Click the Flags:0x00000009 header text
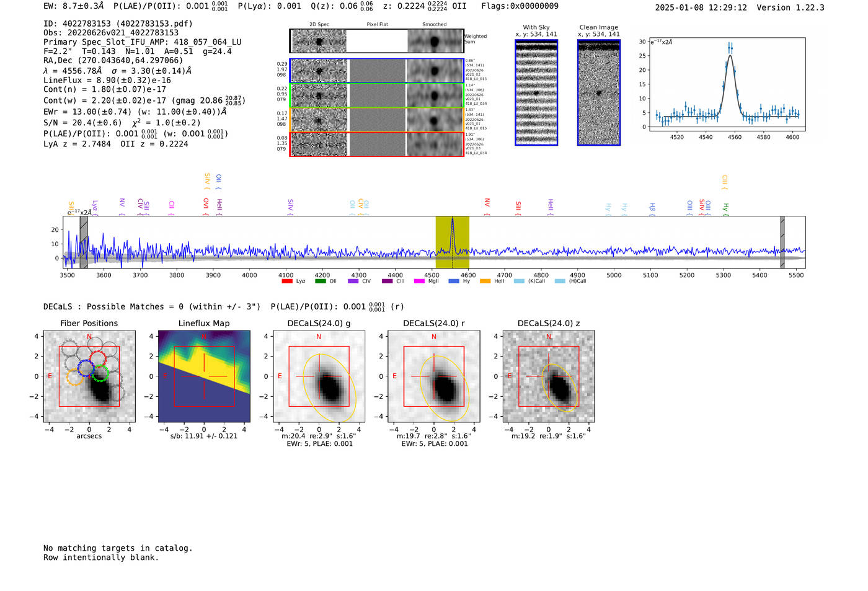The width and height of the screenshot is (868, 591). (520, 6)
